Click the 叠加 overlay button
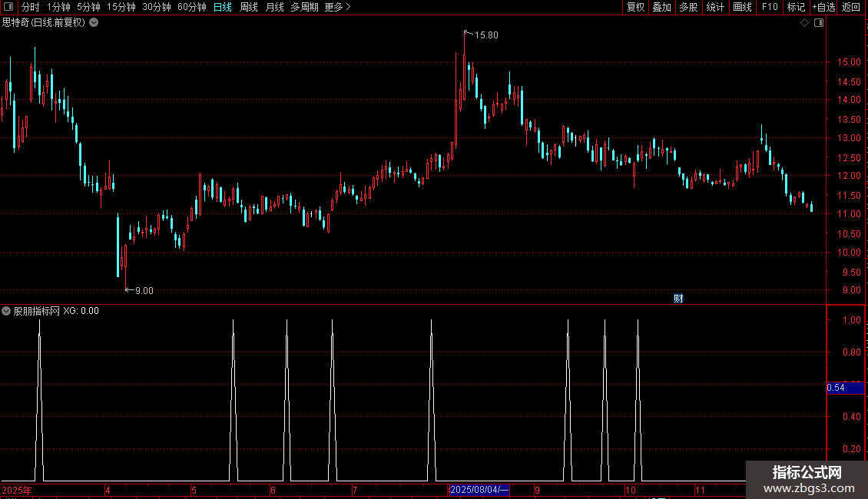This screenshot has width=868, height=499. click(x=661, y=7)
